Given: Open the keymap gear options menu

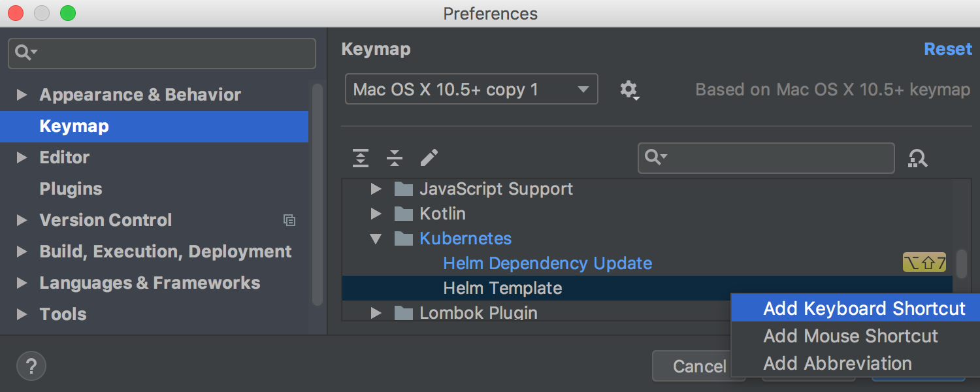Looking at the screenshot, I should [x=630, y=90].
